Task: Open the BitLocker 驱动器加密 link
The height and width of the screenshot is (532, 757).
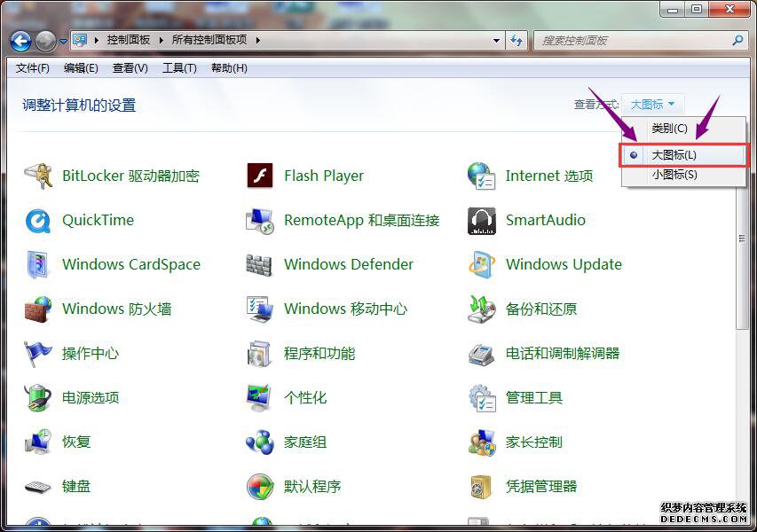Action: tap(130, 176)
